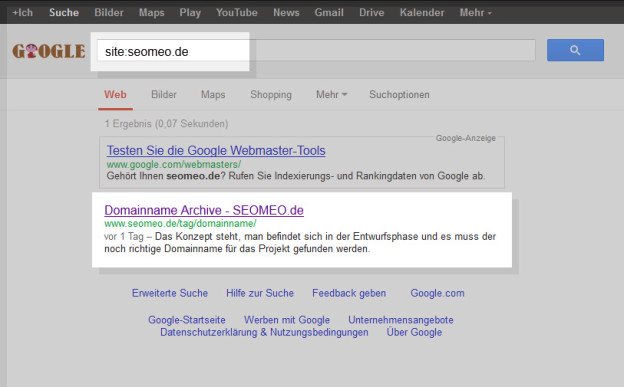Open Kalender from the top bar

pyautogui.click(x=422, y=12)
